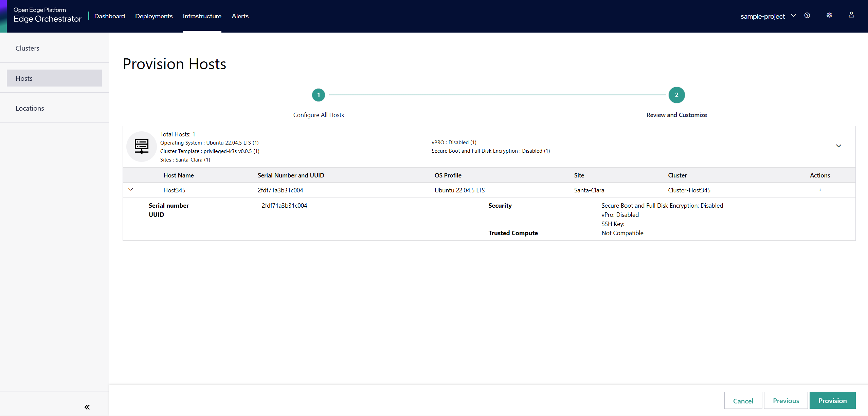Click the Host345 host name cell

174,190
